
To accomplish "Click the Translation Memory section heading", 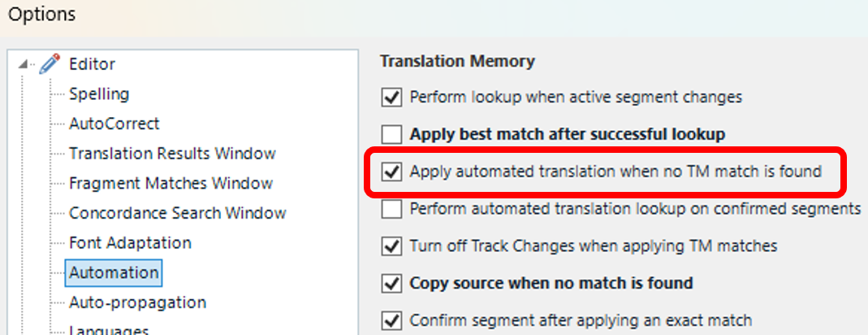I will [457, 61].
